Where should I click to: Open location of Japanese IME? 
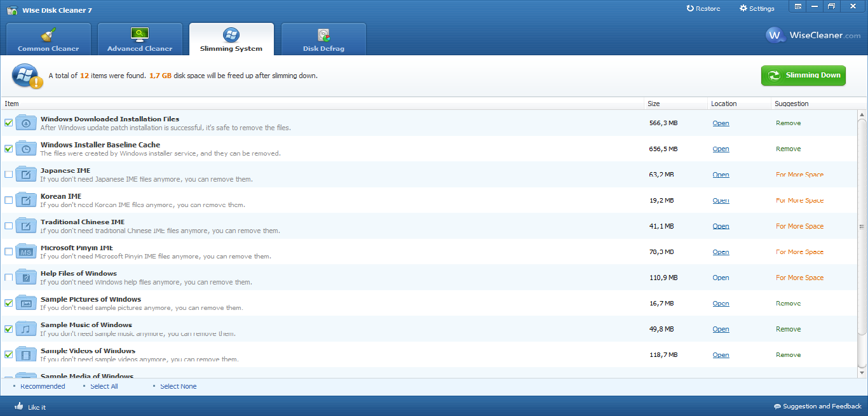click(721, 175)
